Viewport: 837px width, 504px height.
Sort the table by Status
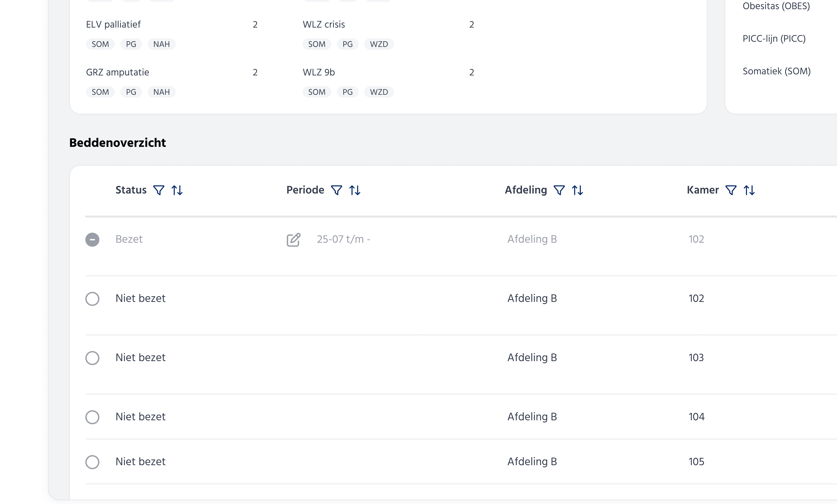177,190
